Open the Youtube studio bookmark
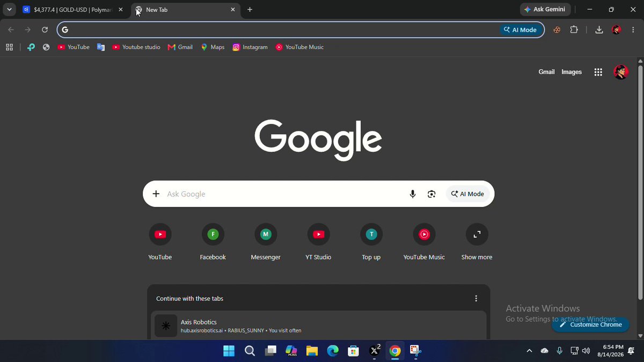This screenshot has height=362, width=644. [x=136, y=47]
